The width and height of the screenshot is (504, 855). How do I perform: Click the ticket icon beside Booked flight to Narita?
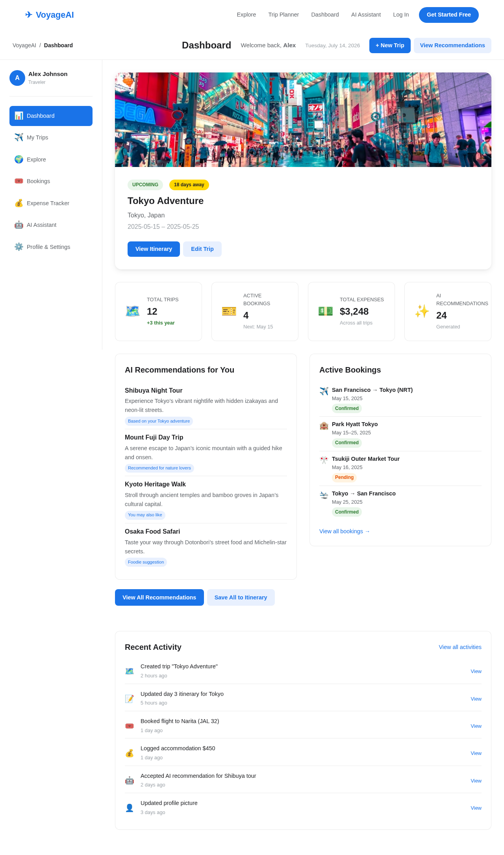130,726
